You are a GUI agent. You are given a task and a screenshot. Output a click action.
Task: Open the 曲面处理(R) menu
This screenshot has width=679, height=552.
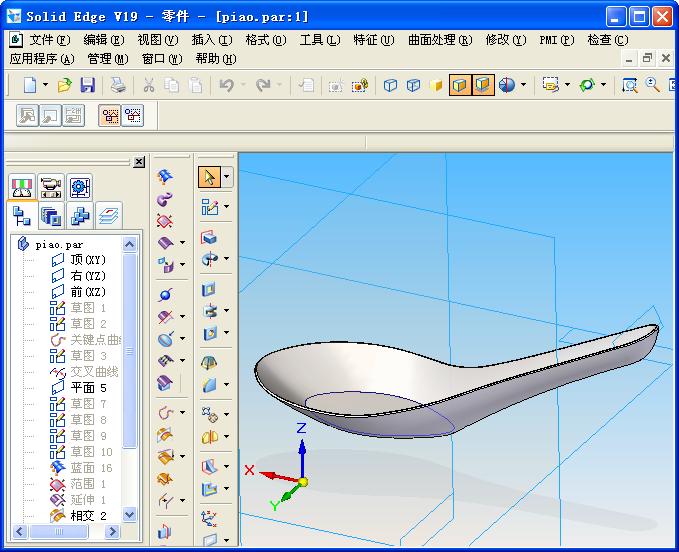(x=440, y=40)
